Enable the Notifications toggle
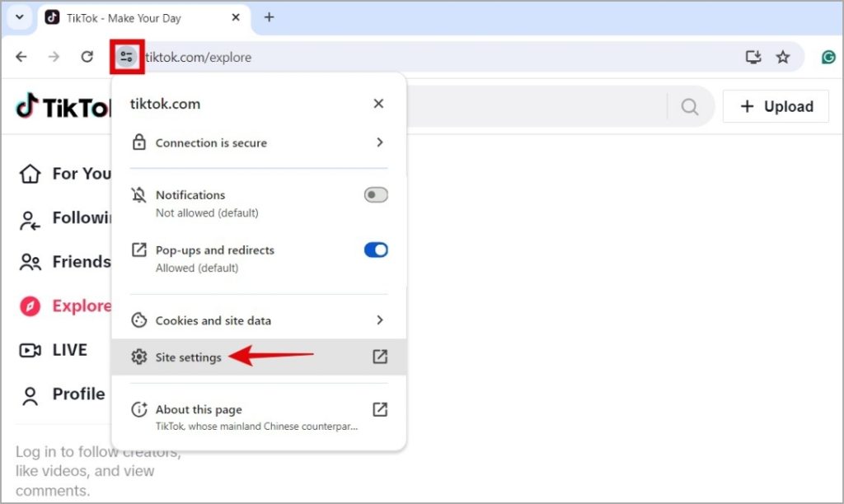Screen dimensions: 844x504 376,194
